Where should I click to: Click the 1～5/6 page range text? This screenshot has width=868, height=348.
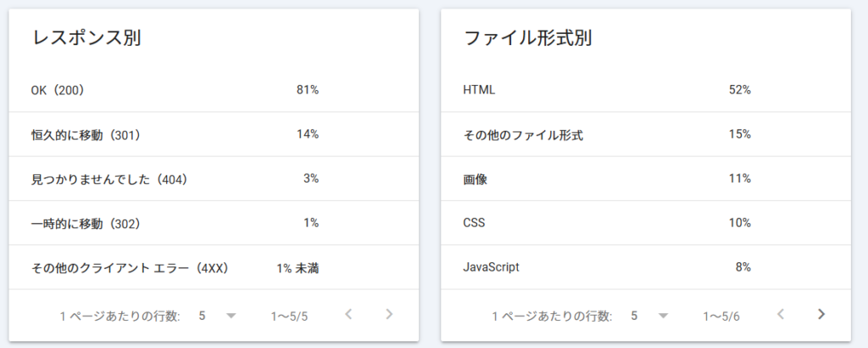[721, 316]
